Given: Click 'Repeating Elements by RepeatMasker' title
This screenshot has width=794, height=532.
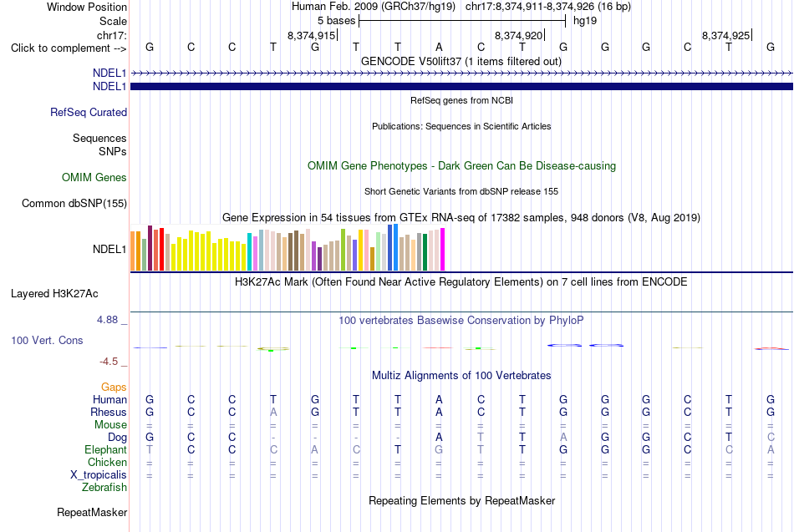Looking at the screenshot, I should coord(461,500).
